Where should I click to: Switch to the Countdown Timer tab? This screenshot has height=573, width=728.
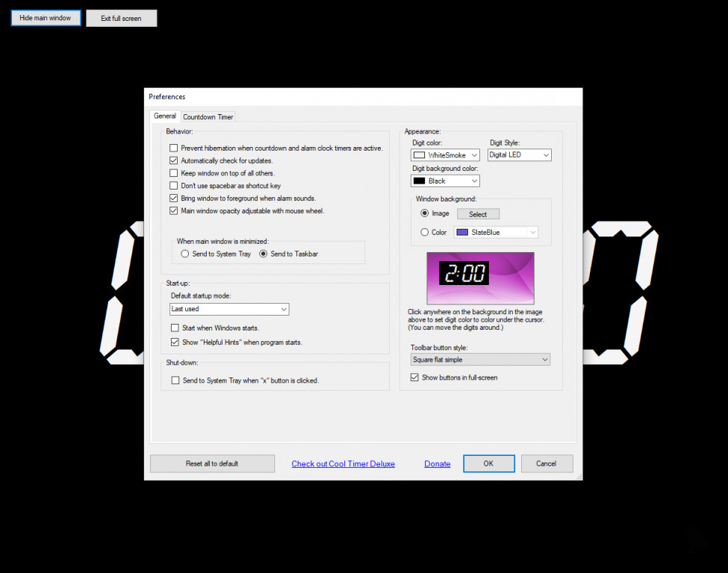(x=208, y=116)
